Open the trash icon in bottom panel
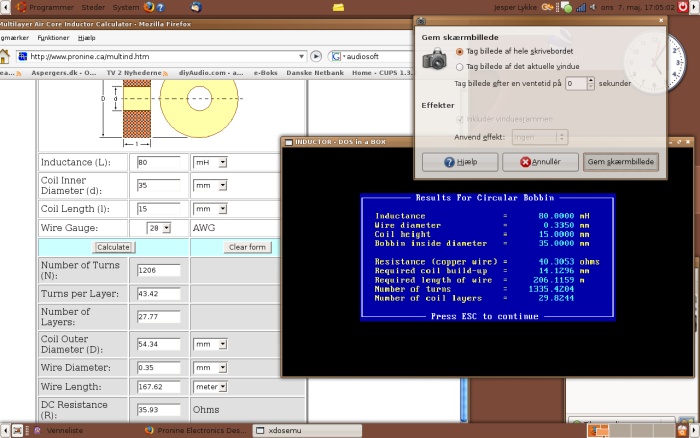 [x=683, y=430]
